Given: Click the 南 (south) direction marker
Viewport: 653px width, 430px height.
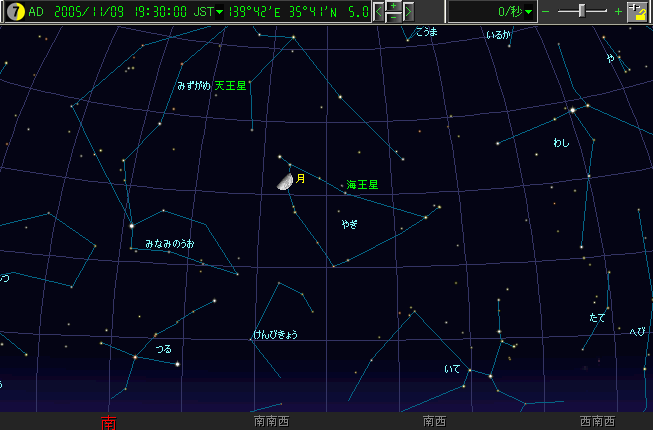Looking at the screenshot, I should tap(108, 422).
